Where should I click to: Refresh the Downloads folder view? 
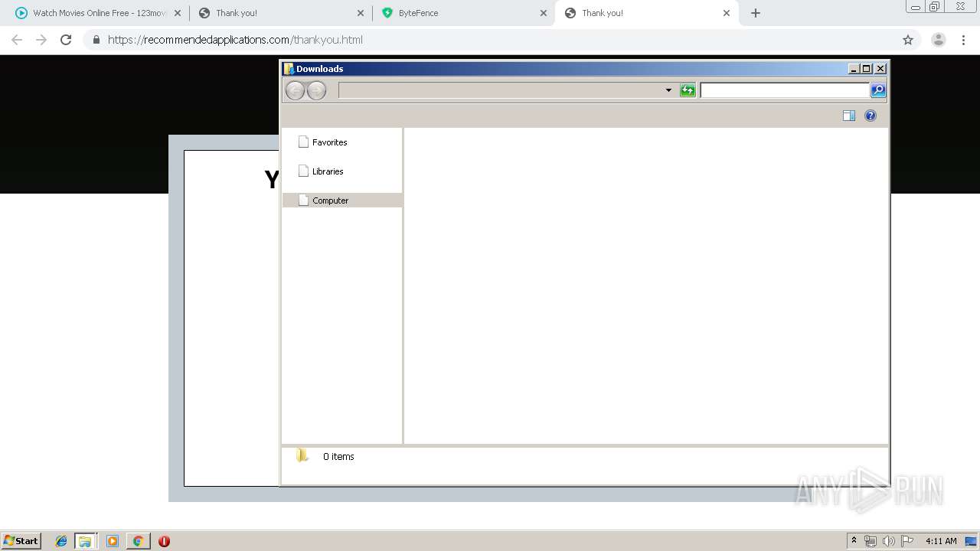coord(688,90)
